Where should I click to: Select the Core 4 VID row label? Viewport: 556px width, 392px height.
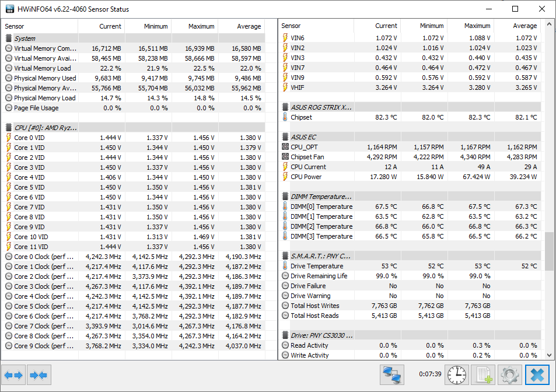[29, 177]
